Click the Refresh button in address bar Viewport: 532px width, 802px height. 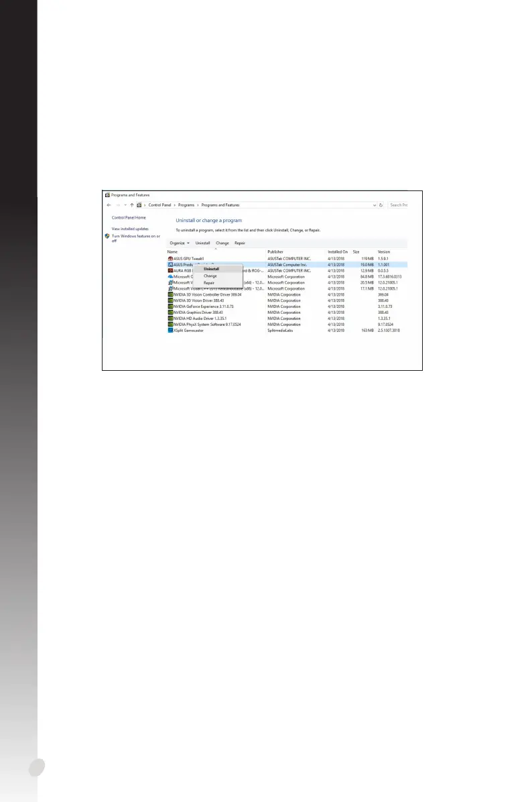381,205
